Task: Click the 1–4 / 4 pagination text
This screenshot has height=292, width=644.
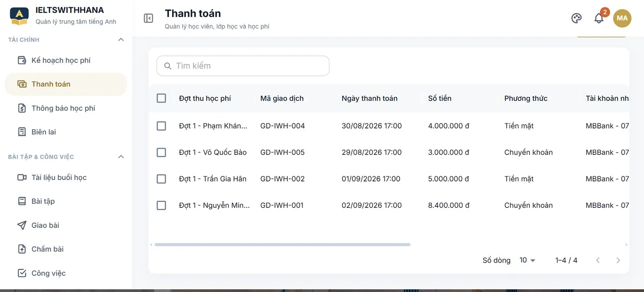Action: 566,260
